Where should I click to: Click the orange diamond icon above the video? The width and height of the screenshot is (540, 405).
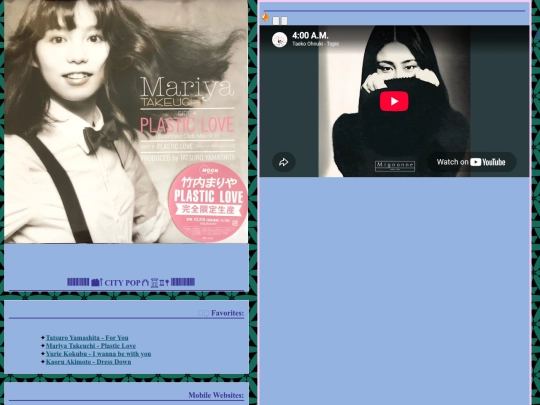coord(265,17)
